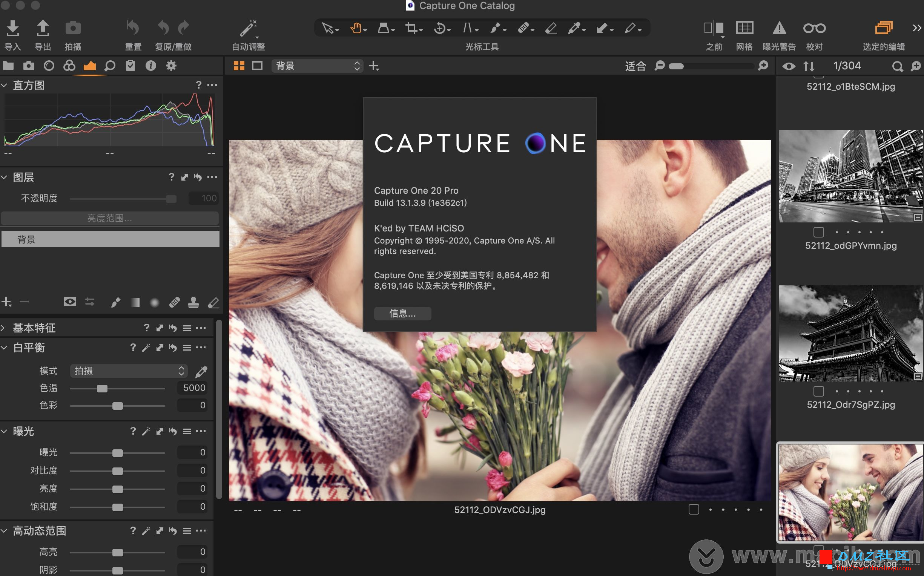The width and height of the screenshot is (924, 576).
Task: Select the pointer cursor tool
Action: click(328, 28)
